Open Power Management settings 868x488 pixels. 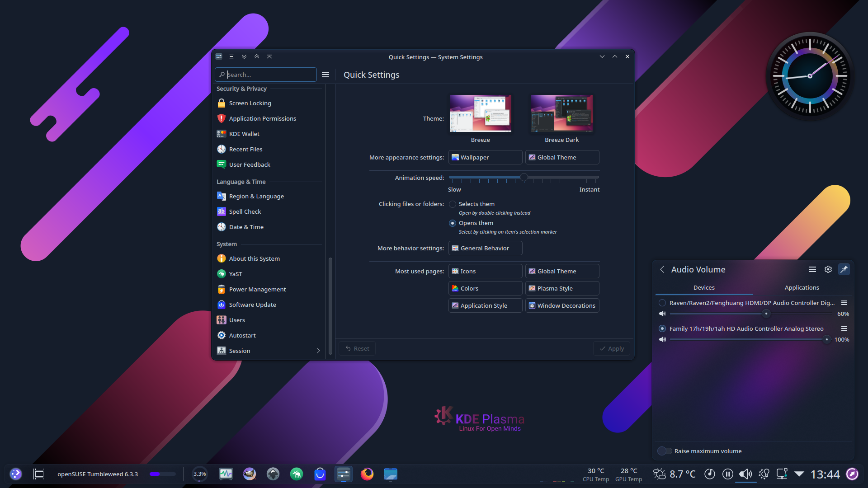(269, 289)
